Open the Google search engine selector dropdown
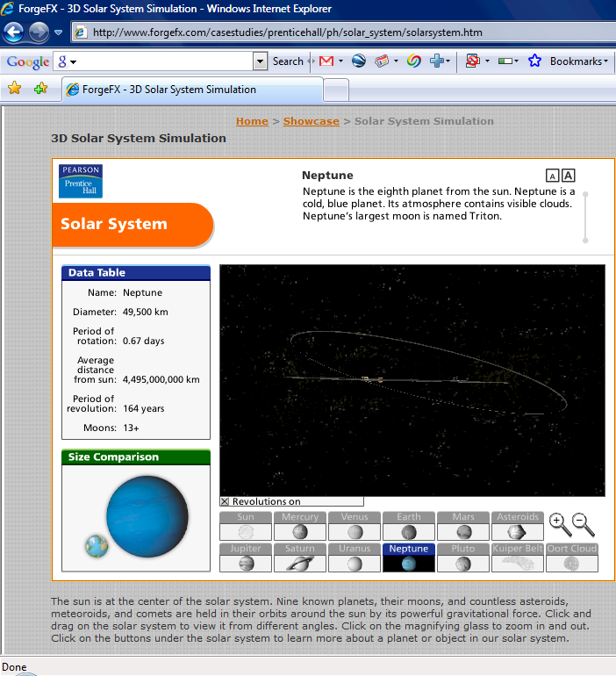Image resolution: width=616 pixels, height=676 pixels. coord(67,61)
